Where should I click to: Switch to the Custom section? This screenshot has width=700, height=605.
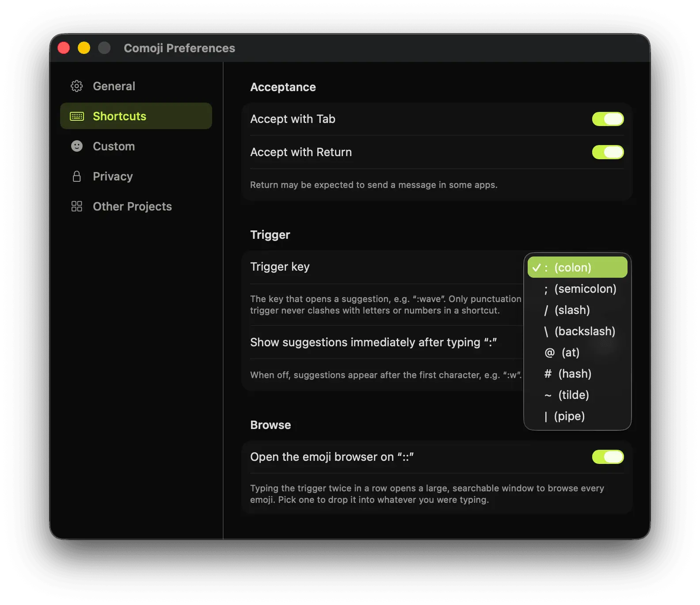pos(136,146)
